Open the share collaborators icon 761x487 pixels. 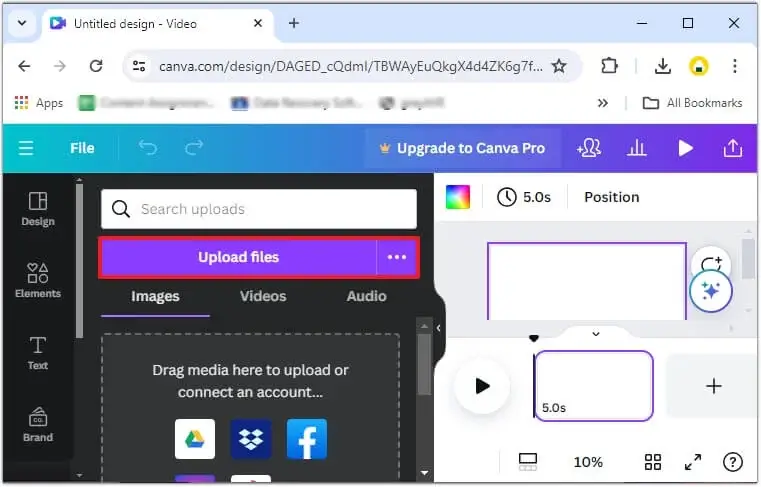pos(589,148)
